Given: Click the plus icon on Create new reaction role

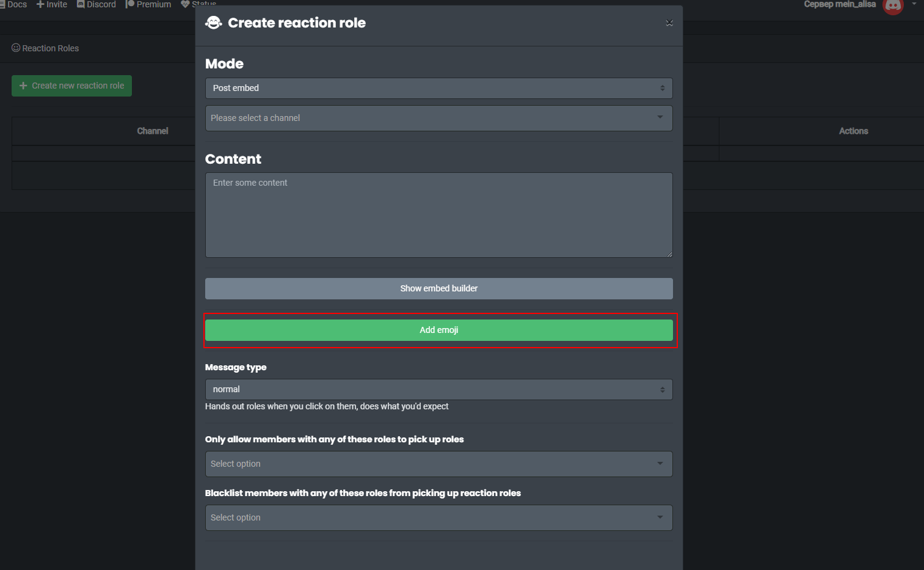Looking at the screenshot, I should [23, 86].
